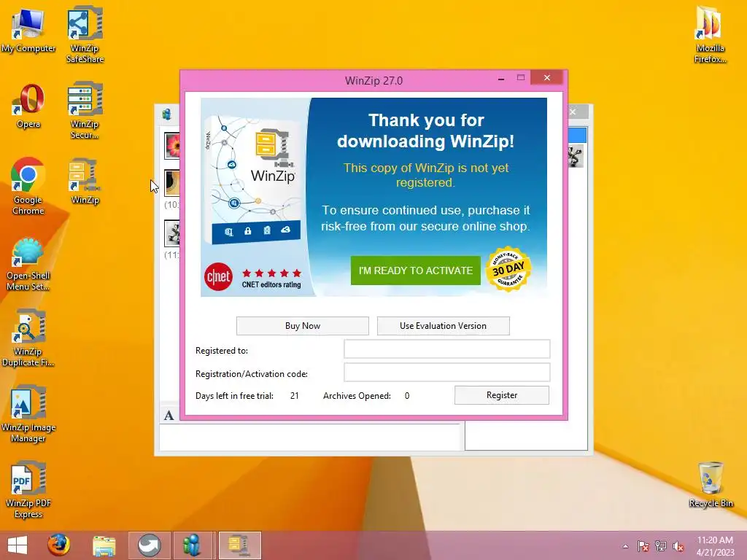Open Action Center flag icon
The width and height of the screenshot is (747, 560).
click(643, 546)
